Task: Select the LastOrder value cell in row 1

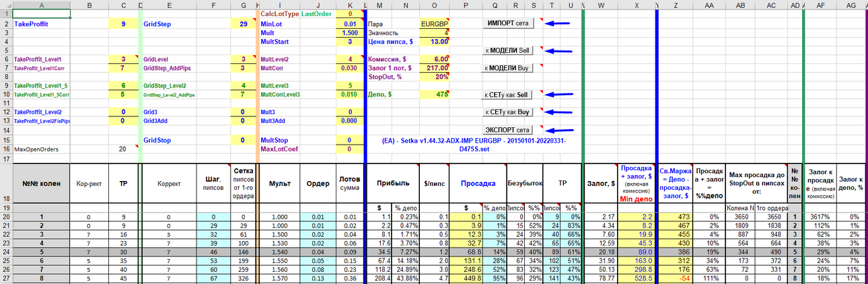Action: pos(349,14)
